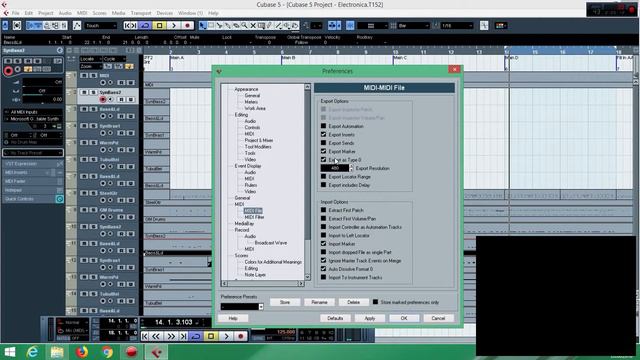640x360 pixels.
Task: Open the No Track Preset dropdown
Action: click(x=33, y=153)
